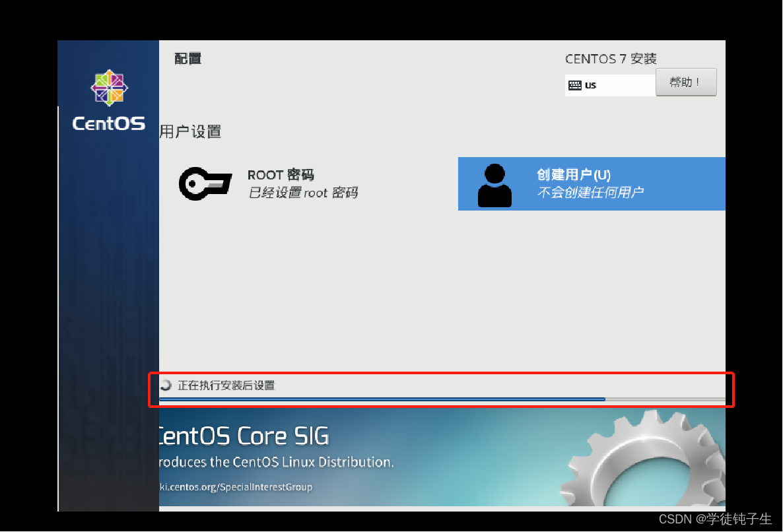Click 不会创建任何用户 status text
The image size is (783, 532).
590,192
